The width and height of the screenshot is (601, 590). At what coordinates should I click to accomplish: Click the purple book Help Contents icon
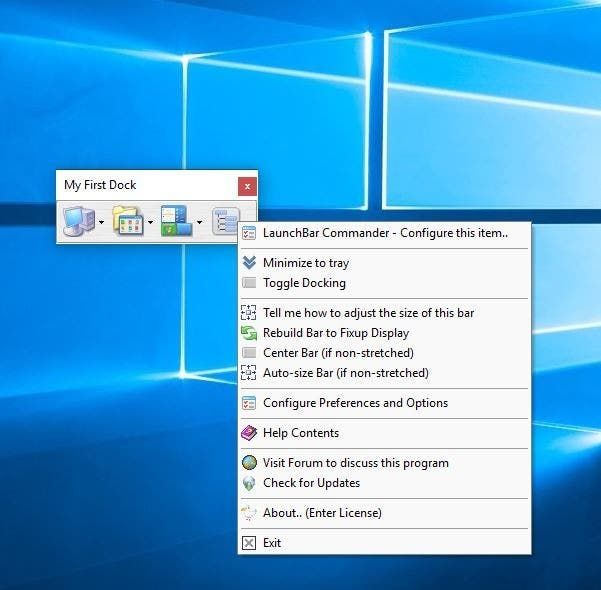(x=249, y=433)
